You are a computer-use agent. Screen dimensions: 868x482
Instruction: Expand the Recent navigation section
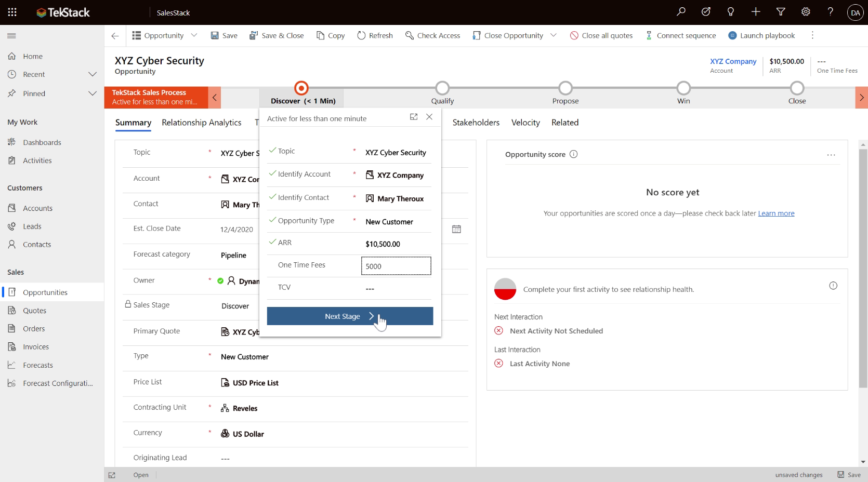[x=93, y=74]
